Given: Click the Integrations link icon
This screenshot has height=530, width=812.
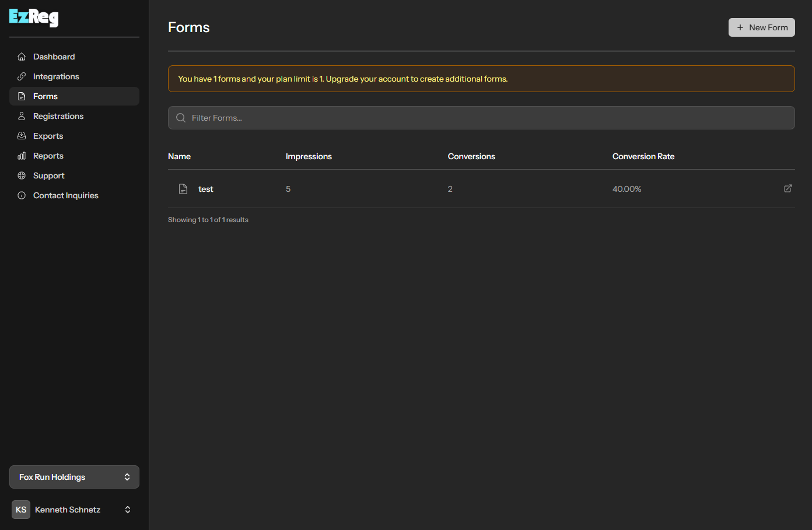Looking at the screenshot, I should pyautogui.click(x=22, y=76).
